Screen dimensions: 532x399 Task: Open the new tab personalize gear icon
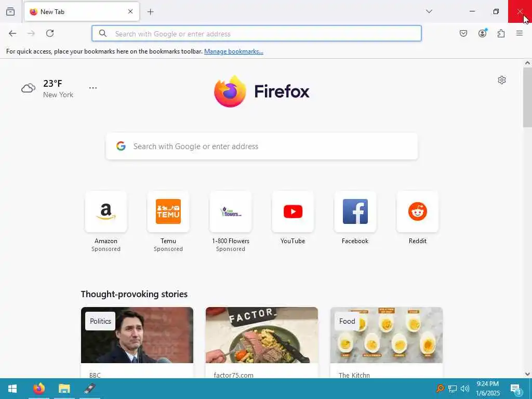tap(502, 80)
